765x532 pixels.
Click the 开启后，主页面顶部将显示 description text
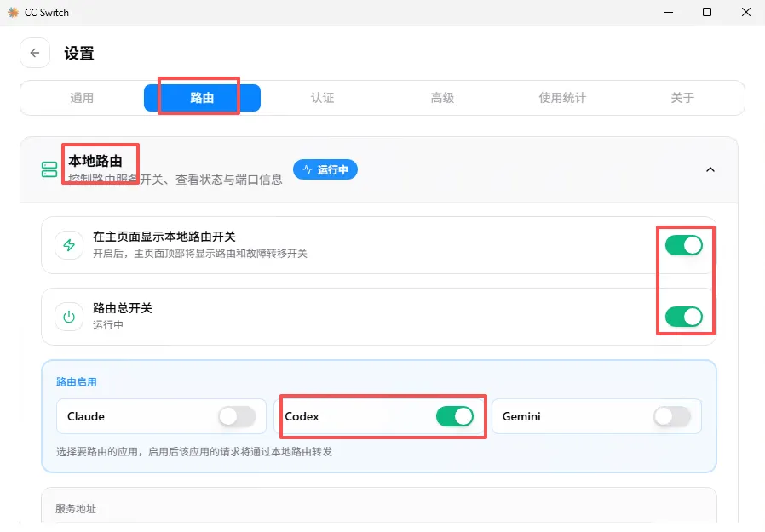click(200, 254)
